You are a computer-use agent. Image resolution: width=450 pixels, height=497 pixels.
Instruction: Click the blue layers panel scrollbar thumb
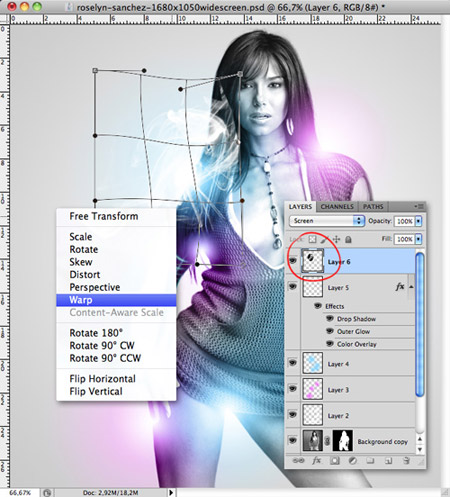pos(420,325)
